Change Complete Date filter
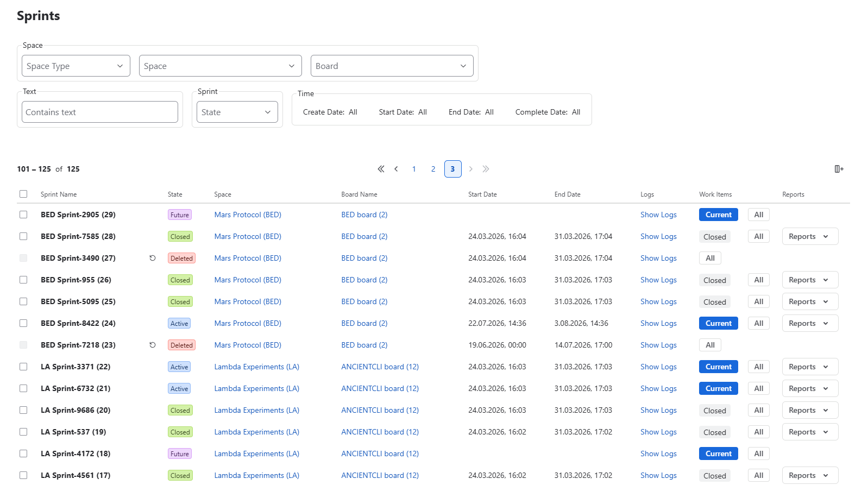868x485 pixels. click(548, 112)
